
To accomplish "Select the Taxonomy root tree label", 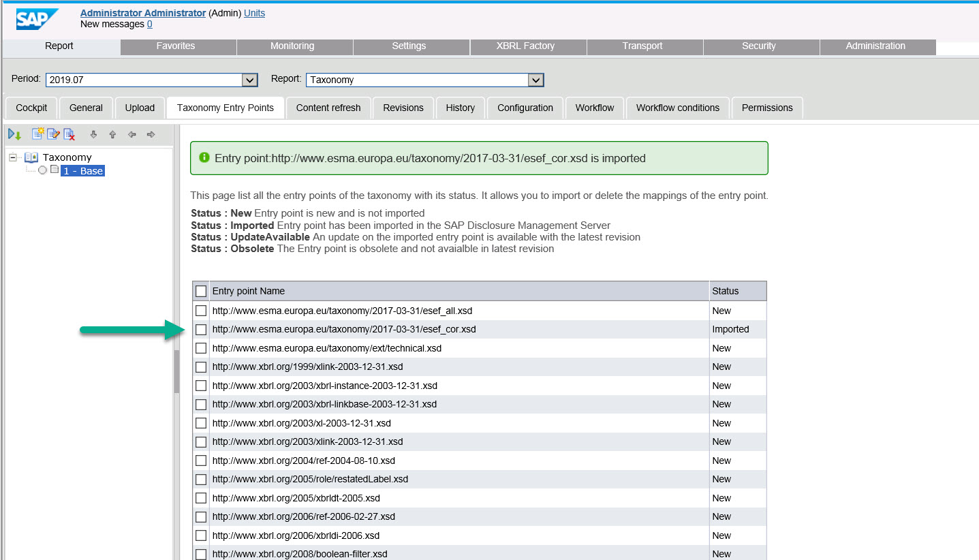I will click(67, 157).
